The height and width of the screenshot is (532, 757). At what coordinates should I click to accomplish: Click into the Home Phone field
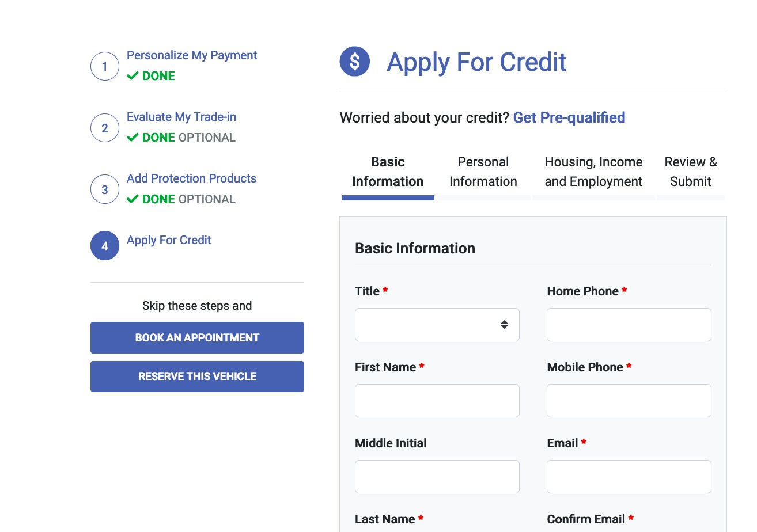[x=629, y=325]
